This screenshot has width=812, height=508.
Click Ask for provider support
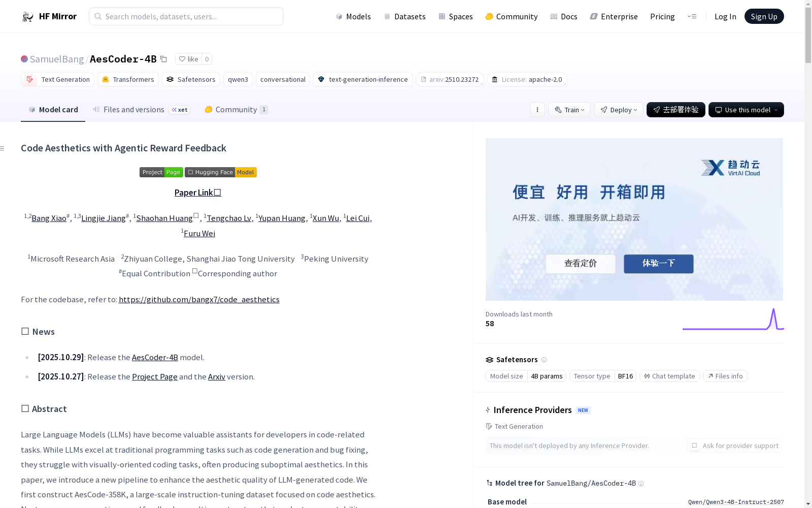(734, 446)
